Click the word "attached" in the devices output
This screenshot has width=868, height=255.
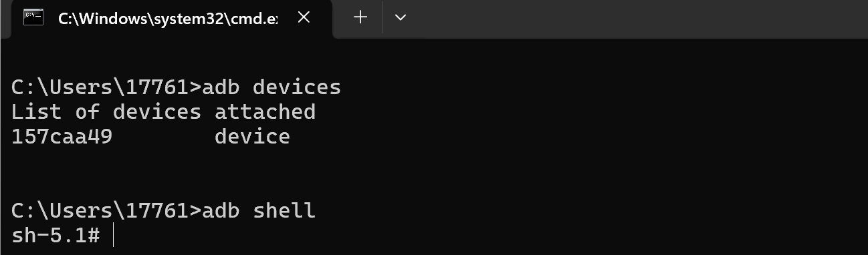click(x=265, y=112)
